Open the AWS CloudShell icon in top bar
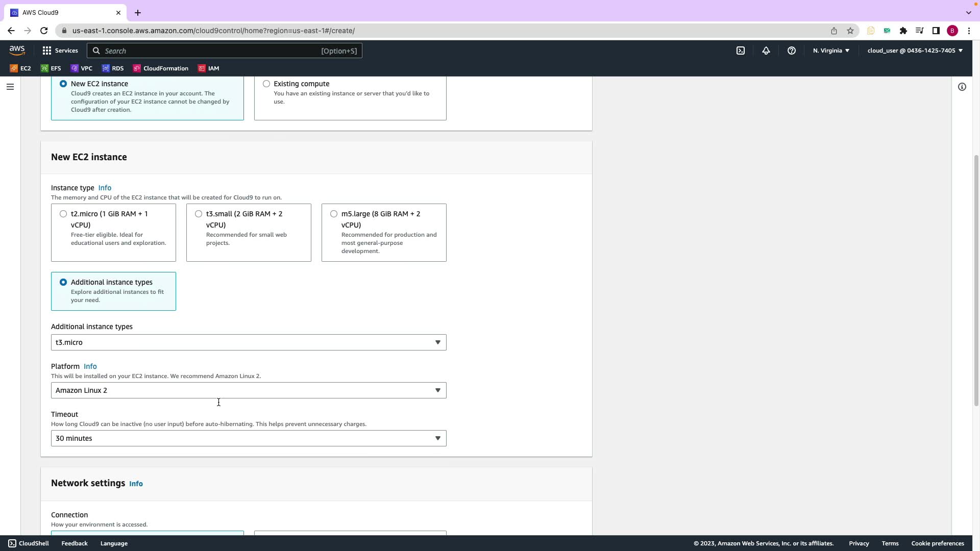 click(741, 51)
